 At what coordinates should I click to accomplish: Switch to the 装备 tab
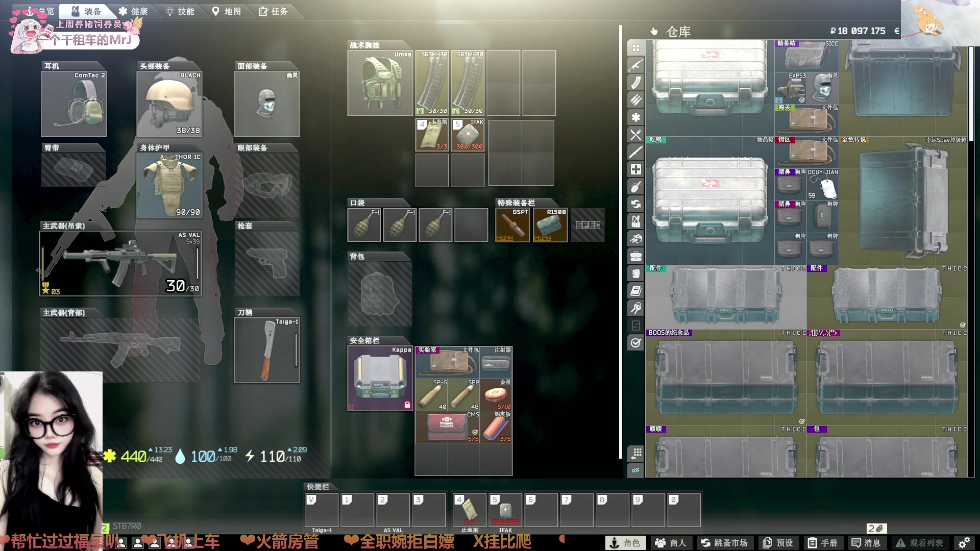coord(86,11)
